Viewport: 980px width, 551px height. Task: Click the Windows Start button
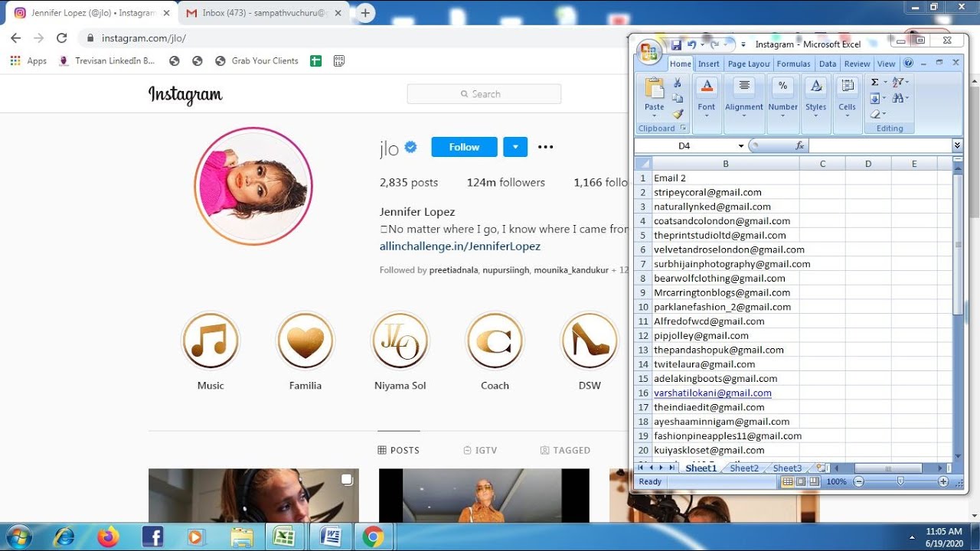click(x=18, y=536)
